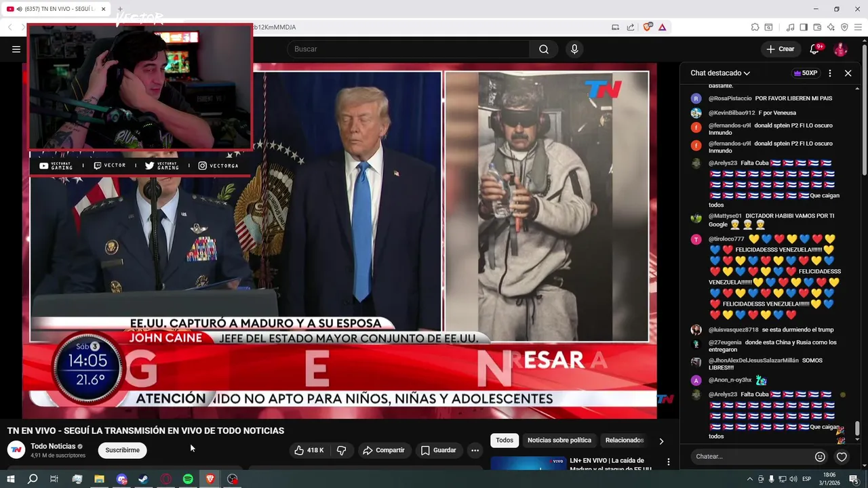Click the @luisvasquez8718 chat message
Image resolution: width=868 pixels, height=488 pixels.
pos(762,330)
